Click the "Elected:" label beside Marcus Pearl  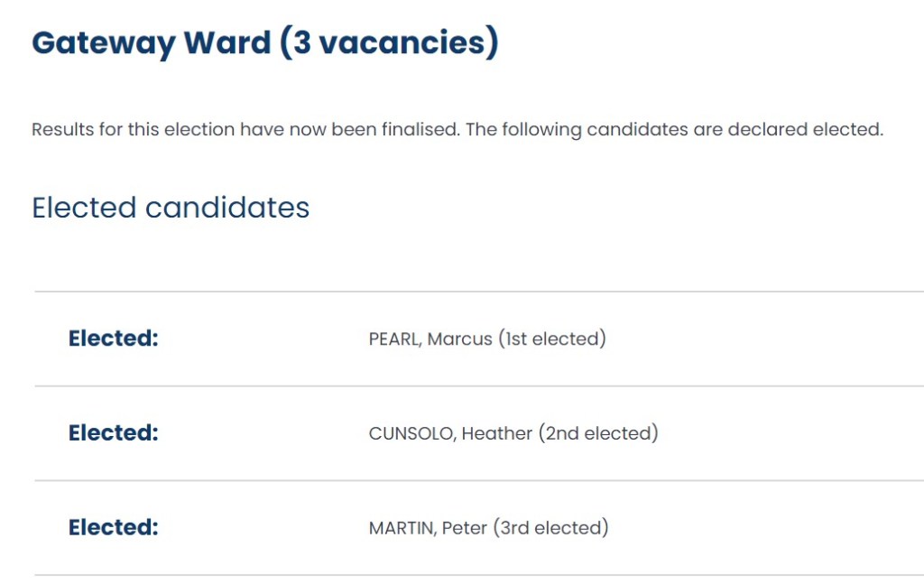(114, 339)
